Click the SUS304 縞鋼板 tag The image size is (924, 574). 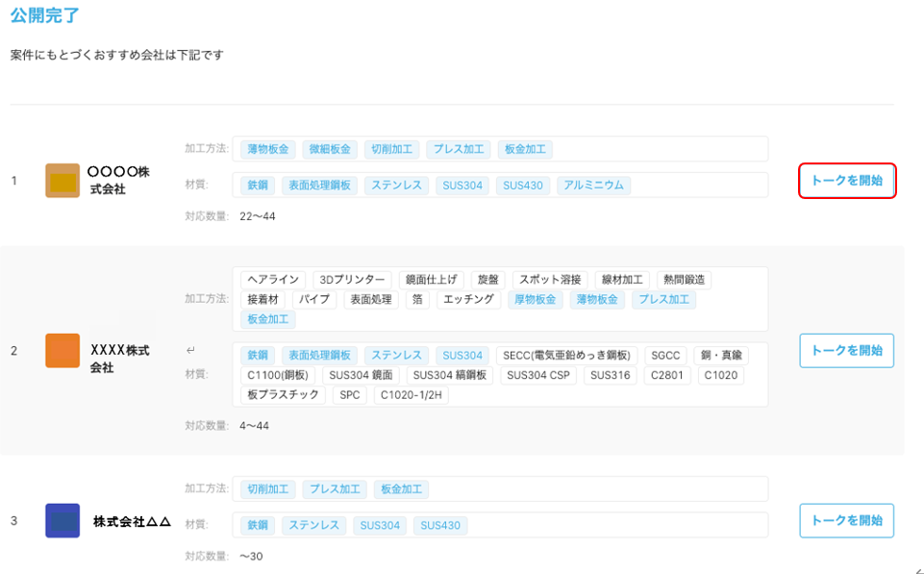[x=450, y=375]
